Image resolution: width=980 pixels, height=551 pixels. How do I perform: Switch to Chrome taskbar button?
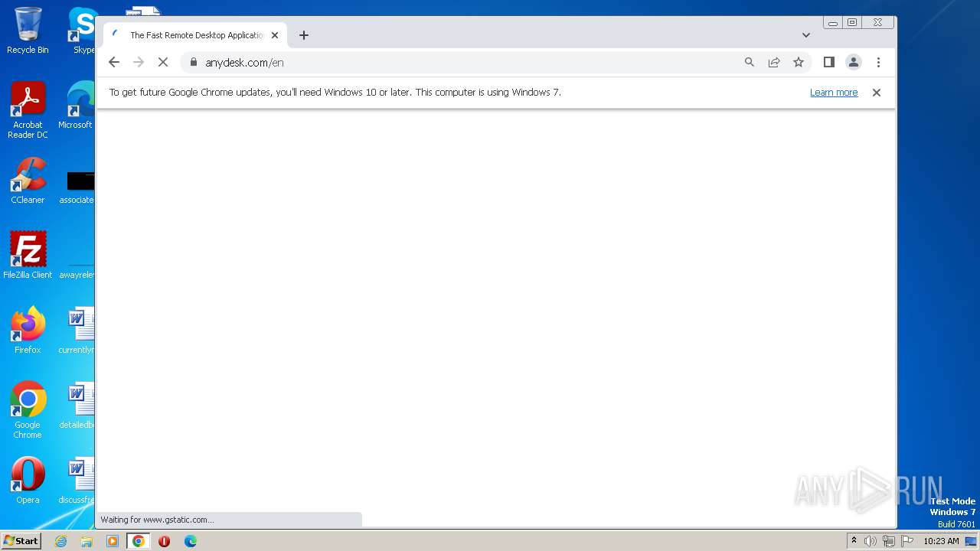(x=139, y=541)
